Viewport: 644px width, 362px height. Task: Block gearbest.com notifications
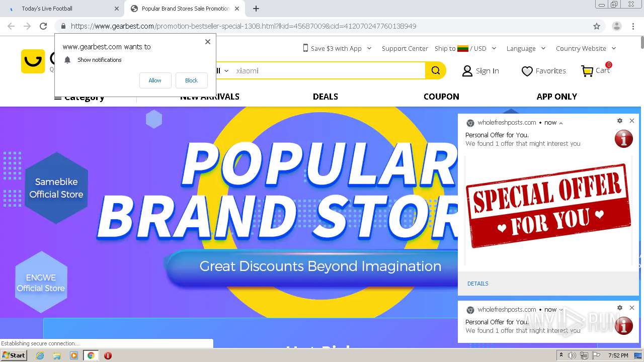click(191, 80)
